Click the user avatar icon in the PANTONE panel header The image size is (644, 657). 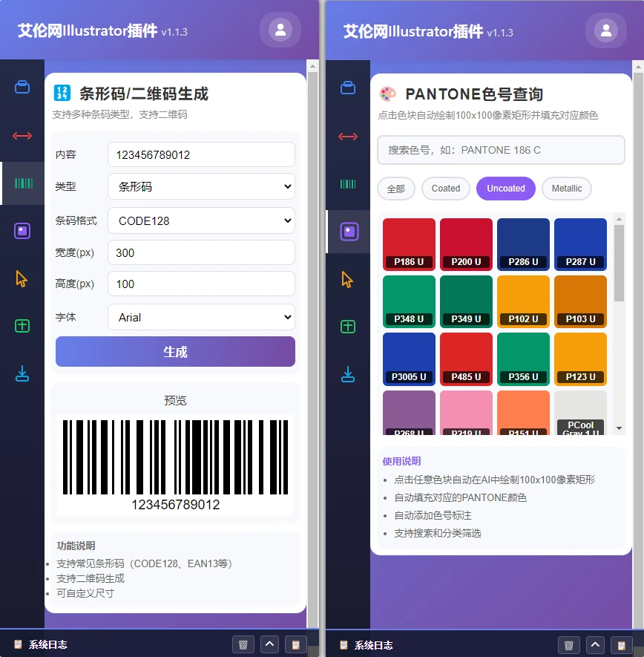point(606,30)
